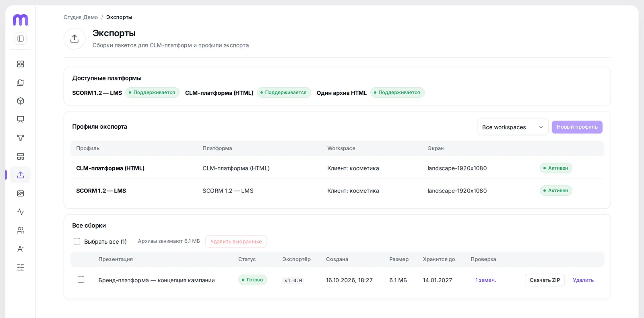Click 'Архивы занимают 6.1 МБ' text
This screenshot has height=318, width=644.
click(x=169, y=241)
